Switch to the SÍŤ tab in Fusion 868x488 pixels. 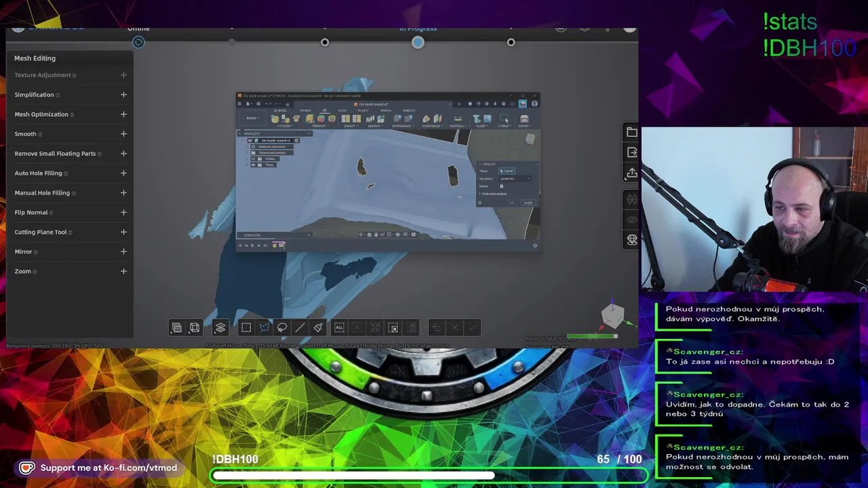pos(324,110)
